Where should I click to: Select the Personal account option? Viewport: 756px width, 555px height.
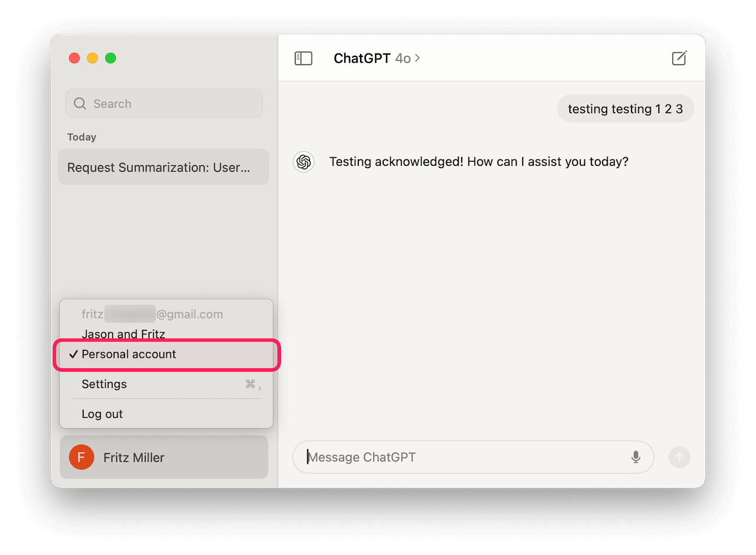click(129, 354)
